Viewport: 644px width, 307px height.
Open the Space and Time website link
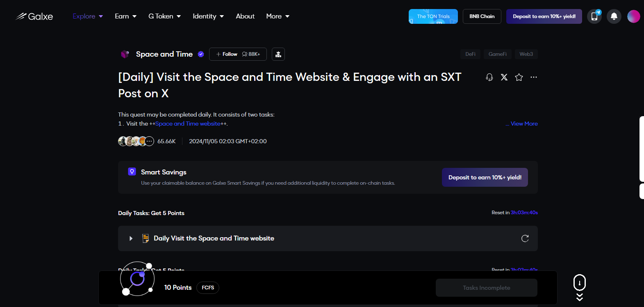188,124
